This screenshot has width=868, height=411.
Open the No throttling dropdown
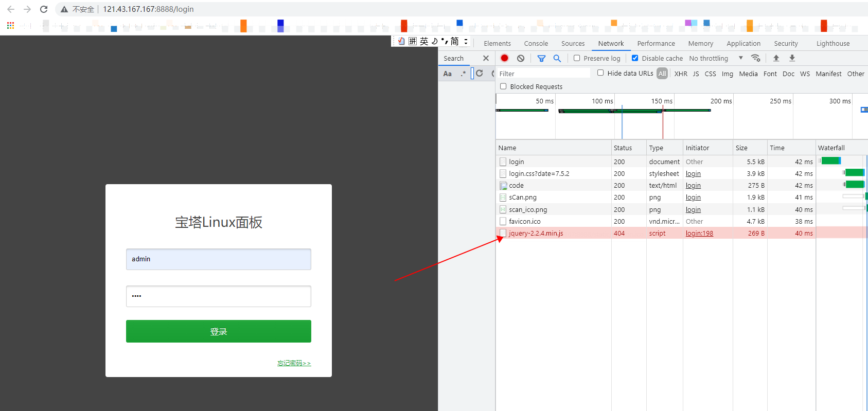[x=716, y=58]
